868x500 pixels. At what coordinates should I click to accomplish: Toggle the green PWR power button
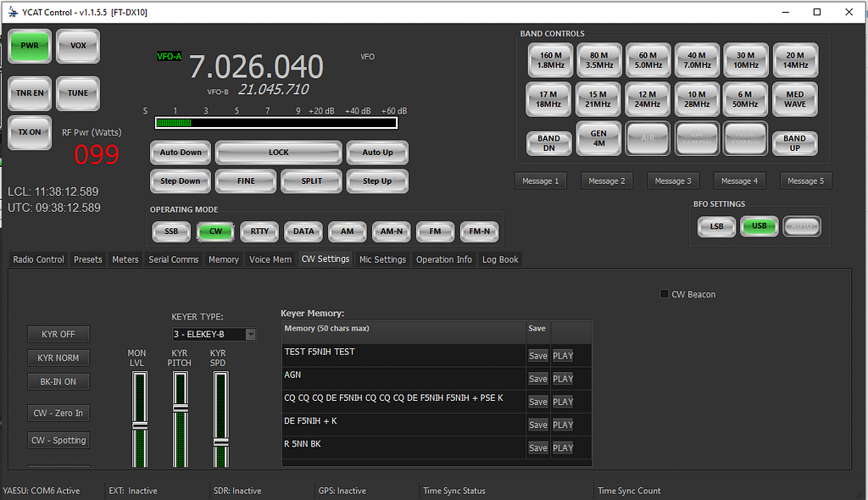[x=30, y=46]
